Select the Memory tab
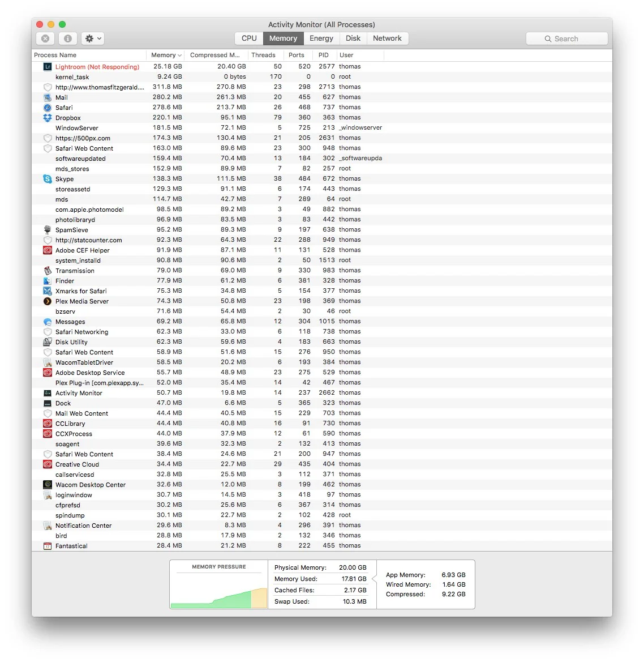The image size is (644, 662). click(283, 39)
